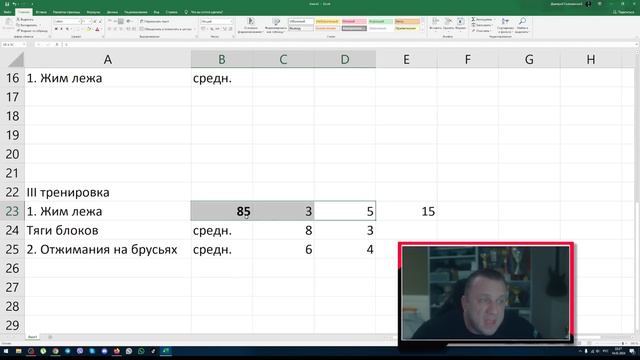Open Format as Table in the ribbon
The height and width of the screenshot is (360, 640).
coord(276,24)
